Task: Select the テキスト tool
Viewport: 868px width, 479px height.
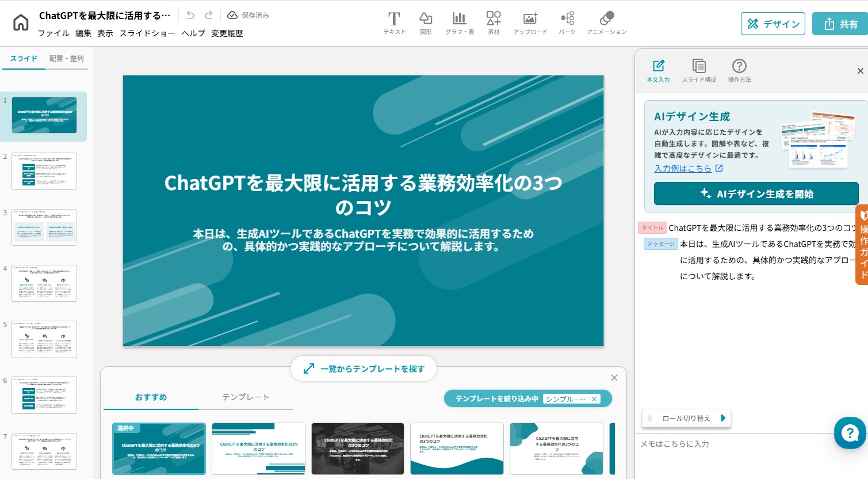Action: pyautogui.click(x=394, y=23)
